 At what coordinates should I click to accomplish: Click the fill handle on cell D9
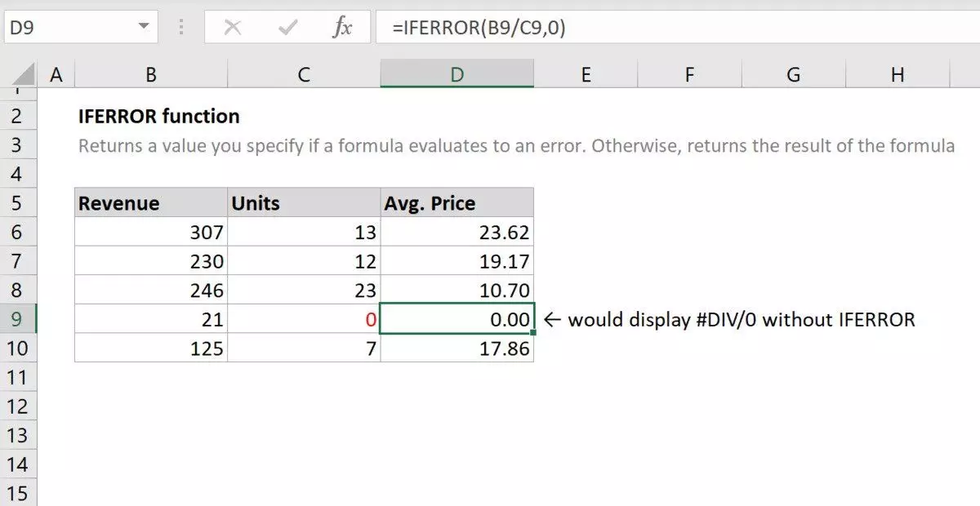click(533, 333)
